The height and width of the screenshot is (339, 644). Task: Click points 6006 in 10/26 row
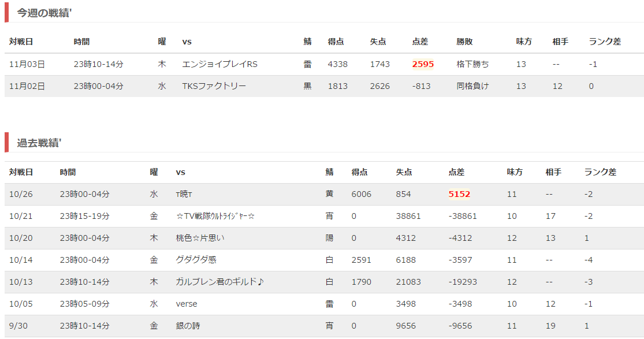[x=362, y=194]
